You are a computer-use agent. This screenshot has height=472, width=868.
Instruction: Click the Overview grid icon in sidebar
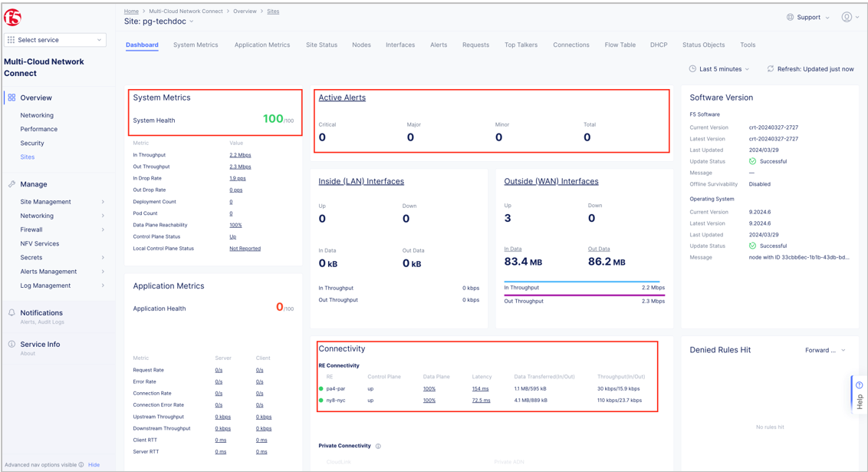click(x=12, y=97)
